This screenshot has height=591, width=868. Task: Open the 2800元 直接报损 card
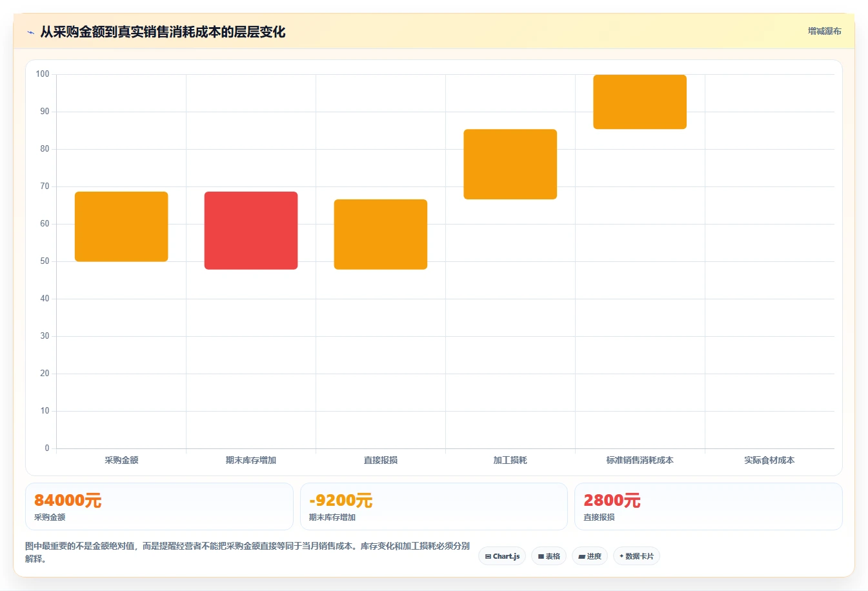point(709,506)
